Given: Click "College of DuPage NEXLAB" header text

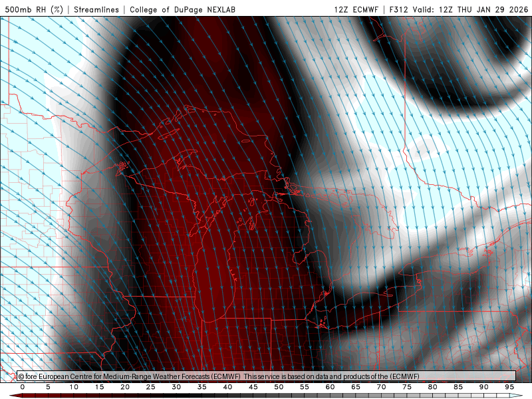Looking at the screenshot, I should tap(182, 9).
